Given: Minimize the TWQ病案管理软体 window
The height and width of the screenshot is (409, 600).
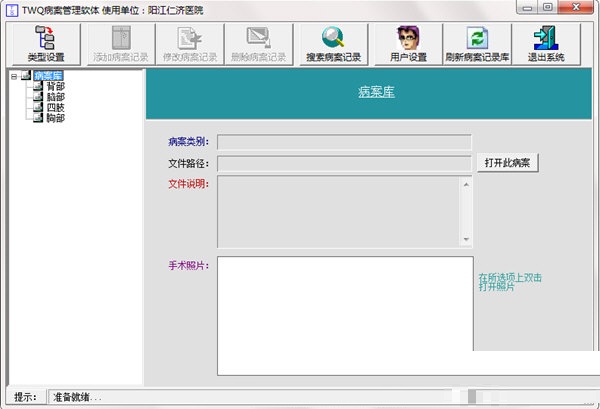Looking at the screenshot, I should coord(528,8).
